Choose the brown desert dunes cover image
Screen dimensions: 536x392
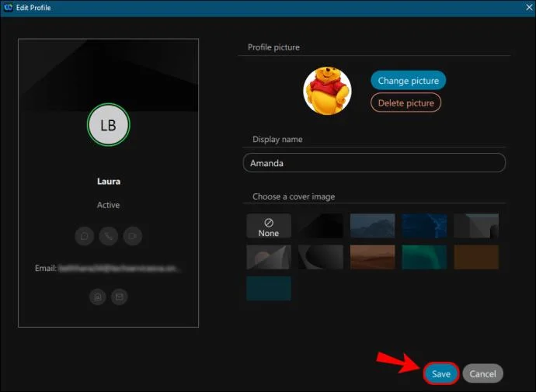[373, 257]
